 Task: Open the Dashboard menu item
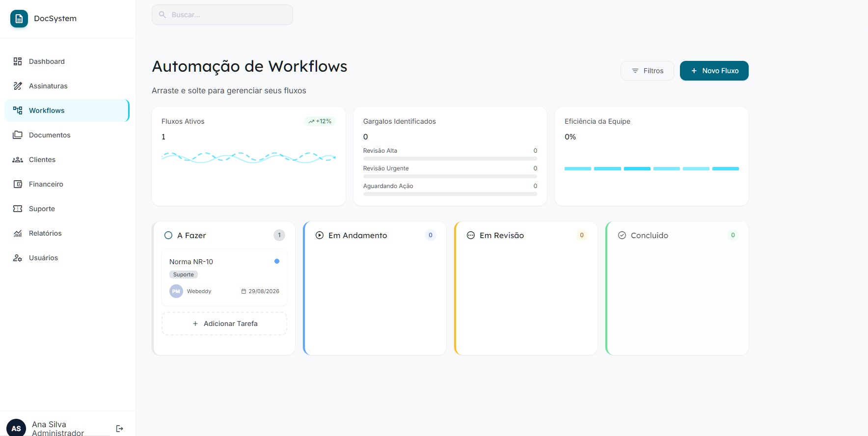(67, 61)
